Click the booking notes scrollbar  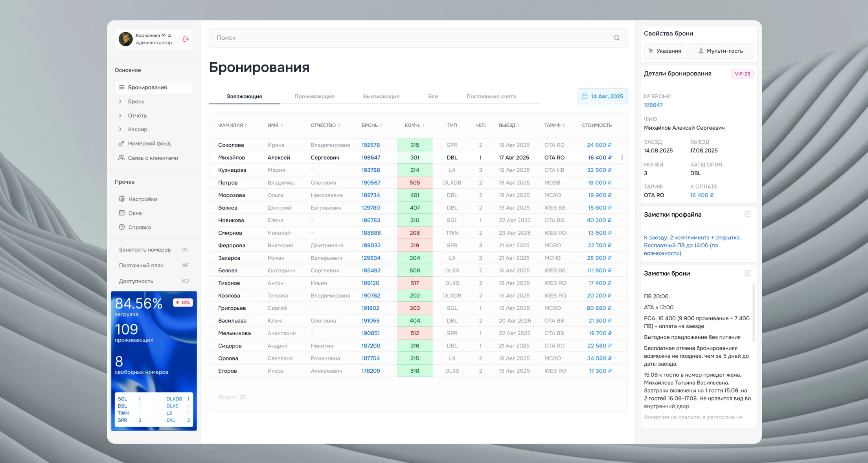tap(754, 312)
